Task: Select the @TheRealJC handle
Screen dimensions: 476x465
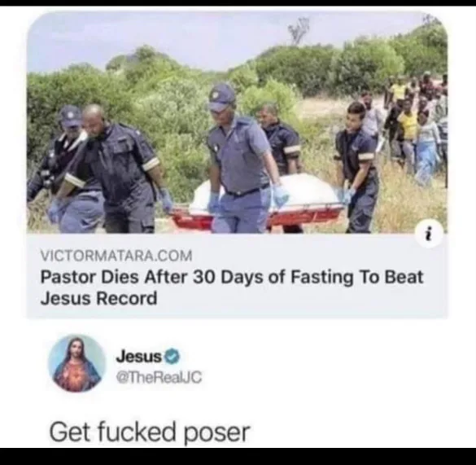Action: pos(159,378)
